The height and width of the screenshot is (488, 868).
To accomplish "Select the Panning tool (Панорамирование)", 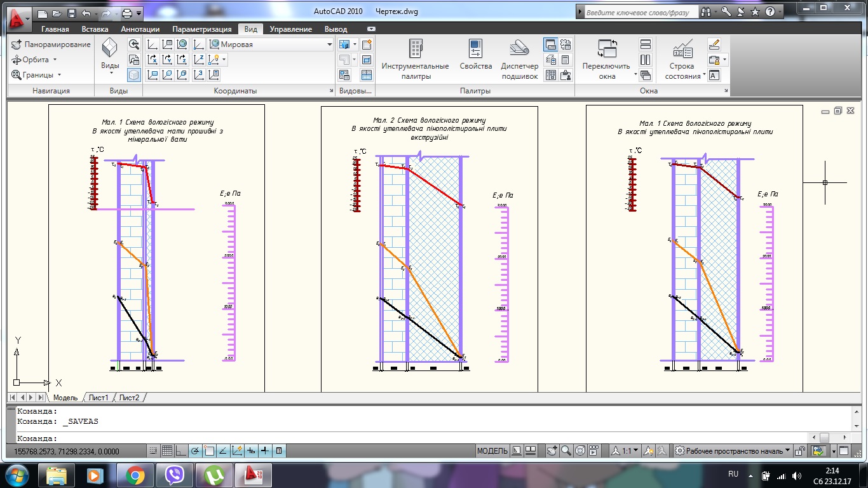I will pyautogui.click(x=51, y=44).
